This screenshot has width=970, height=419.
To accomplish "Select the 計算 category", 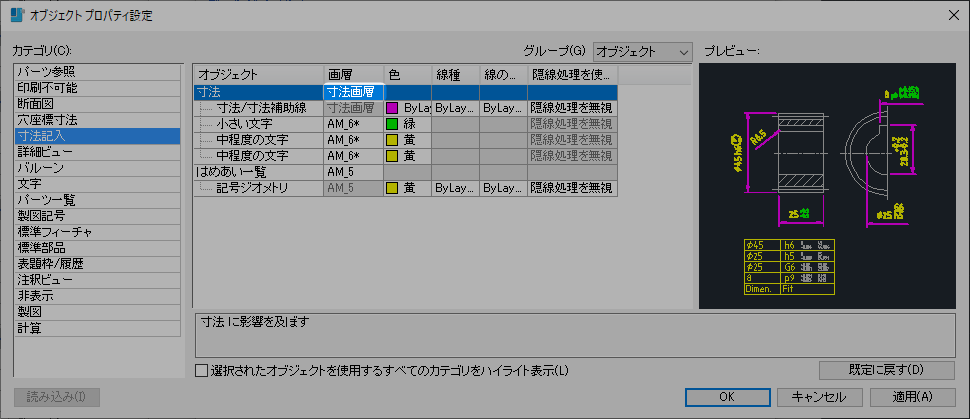I will click(98, 329).
